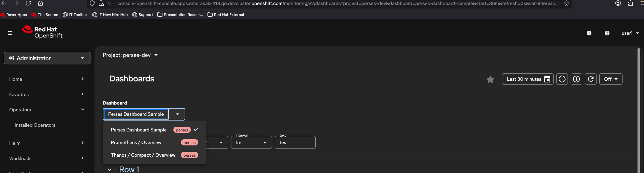
Task: Expand Home navigation section
Action: pos(47,79)
